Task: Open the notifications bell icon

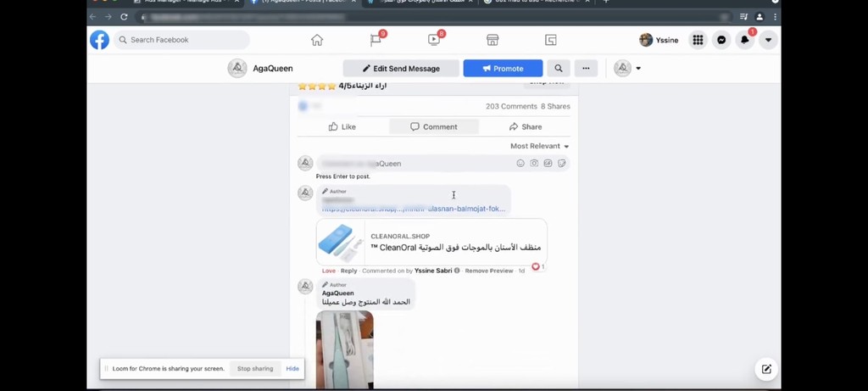Action: coord(745,40)
